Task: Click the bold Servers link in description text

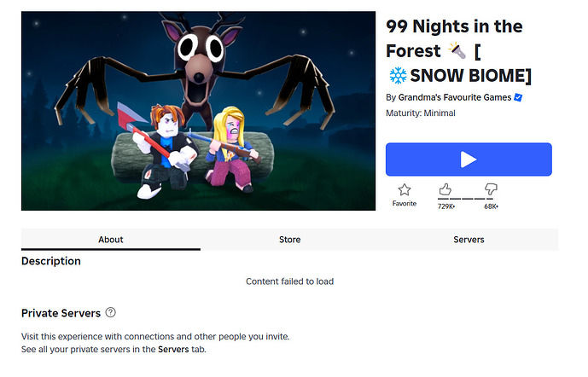Action: tap(173, 349)
